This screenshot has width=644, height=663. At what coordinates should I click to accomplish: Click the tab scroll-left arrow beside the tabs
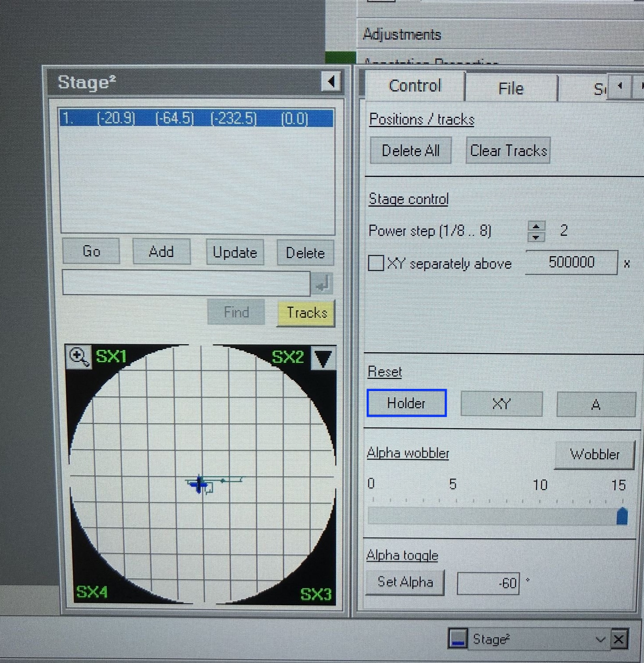click(x=619, y=86)
